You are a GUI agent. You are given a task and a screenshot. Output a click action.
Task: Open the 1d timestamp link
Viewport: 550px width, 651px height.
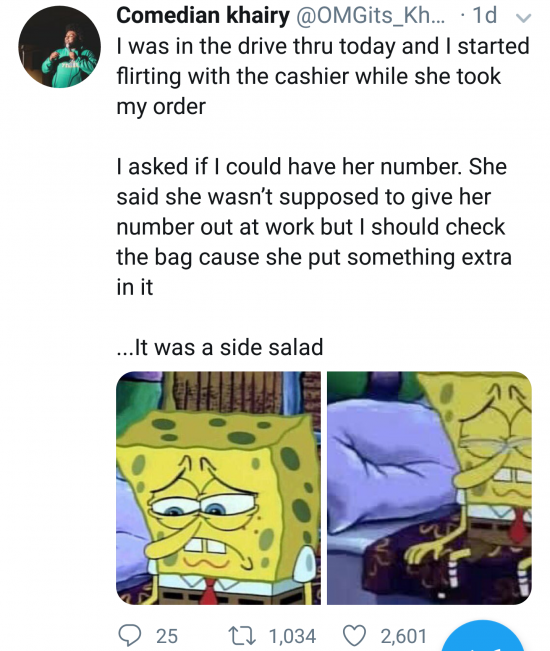[x=484, y=15]
